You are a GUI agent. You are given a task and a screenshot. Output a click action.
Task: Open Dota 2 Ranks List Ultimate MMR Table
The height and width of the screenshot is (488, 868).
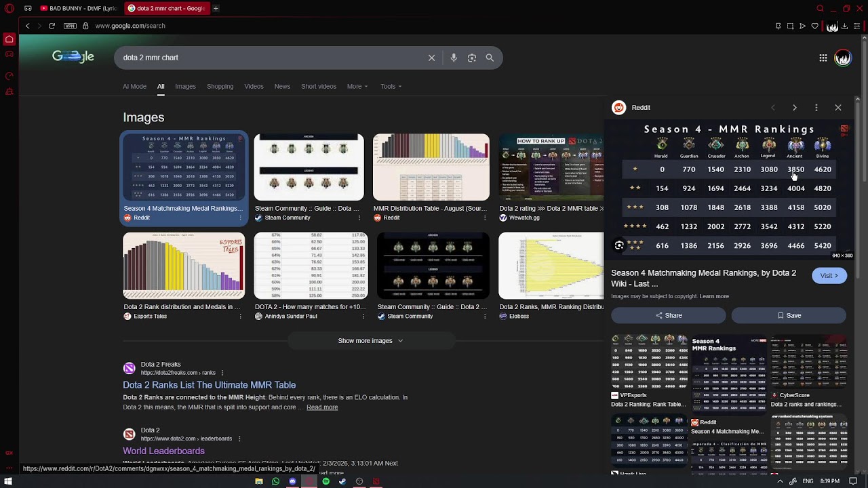click(209, 385)
